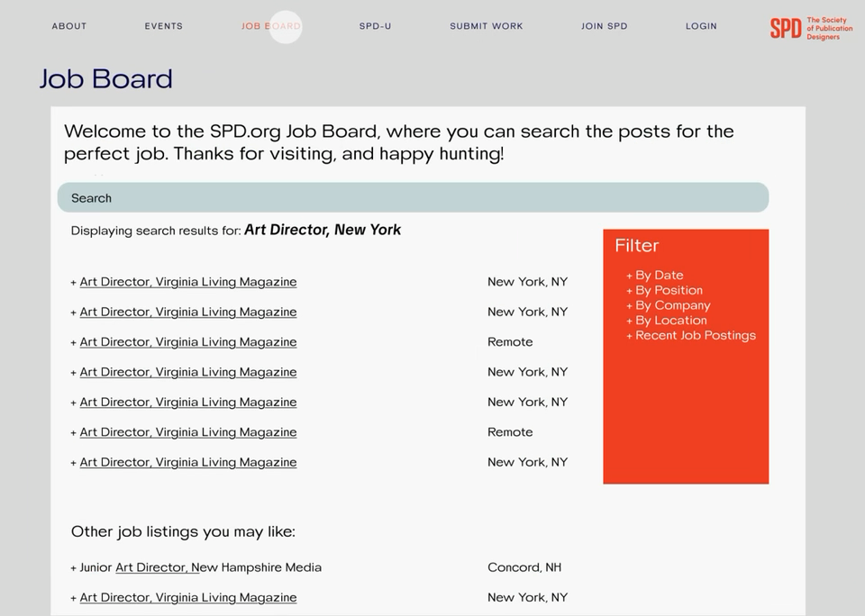Open the About menu item
This screenshot has height=616, width=865.
pyautogui.click(x=69, y=26)
